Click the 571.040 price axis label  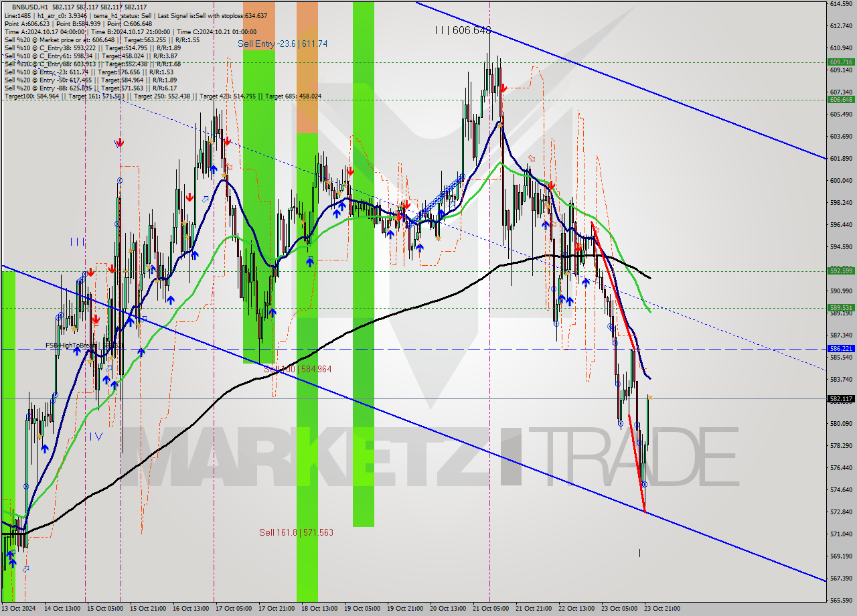pos(841,534)
